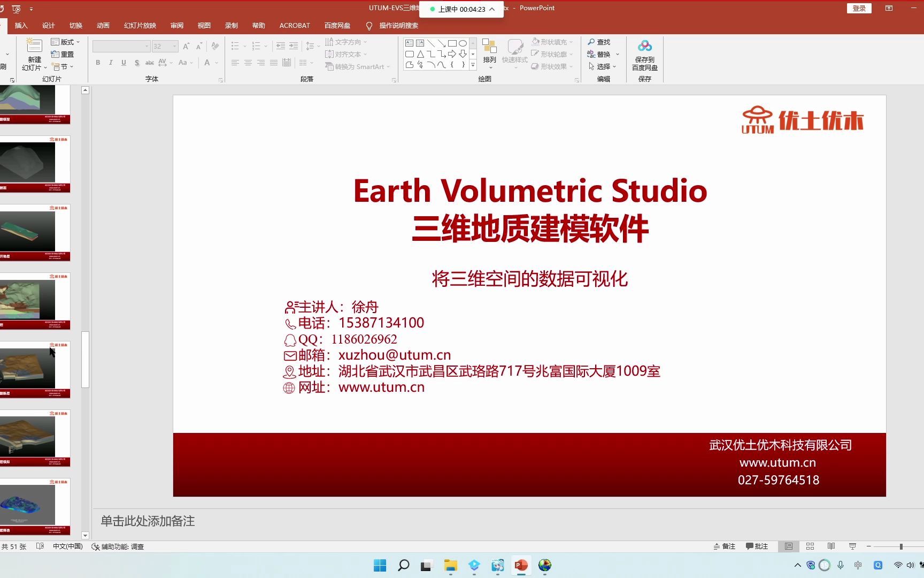Align text left in paragraph group
This screenshot has width=924, height=578.
[x=235, y=63]
